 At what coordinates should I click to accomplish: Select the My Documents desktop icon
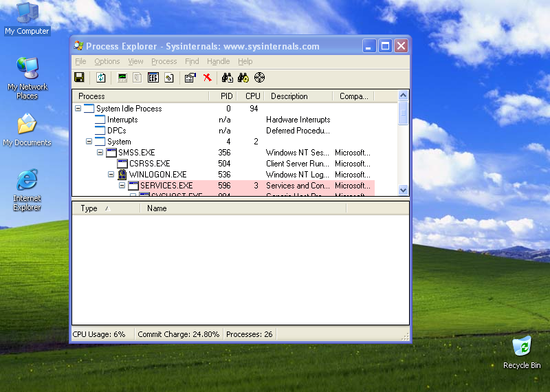[27, 129]
